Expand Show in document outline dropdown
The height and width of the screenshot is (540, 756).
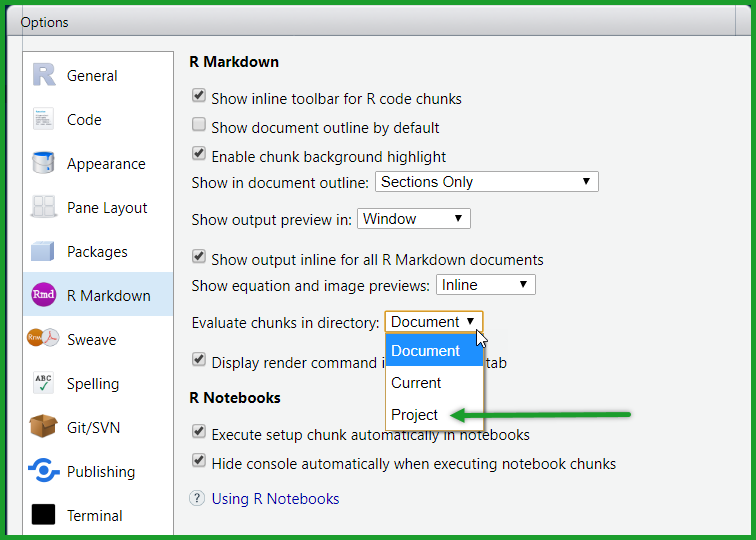[486, 182]
